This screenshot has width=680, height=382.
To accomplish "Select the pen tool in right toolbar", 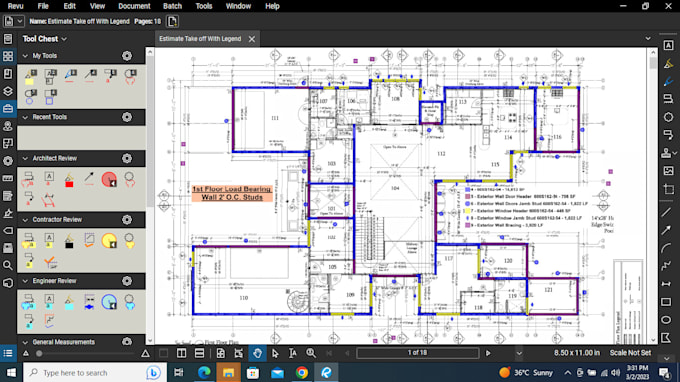I will (x=668, y=81).
